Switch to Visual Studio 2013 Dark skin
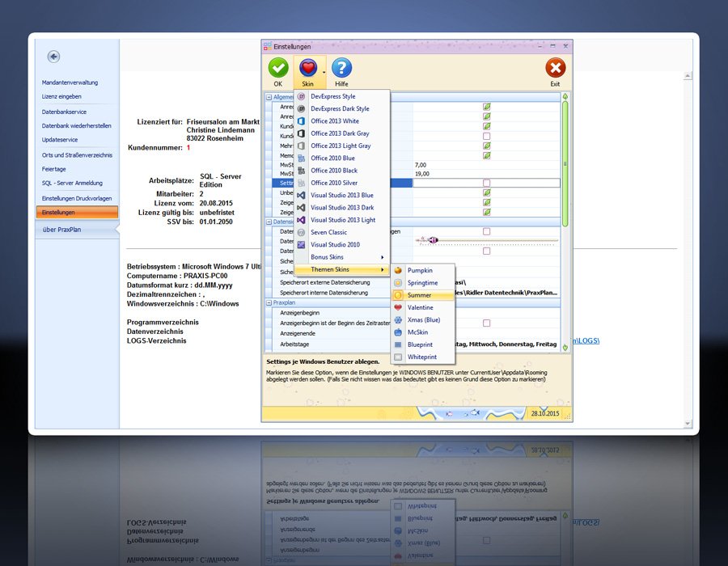This screenshot has width=728, height=566. point(342,208)
